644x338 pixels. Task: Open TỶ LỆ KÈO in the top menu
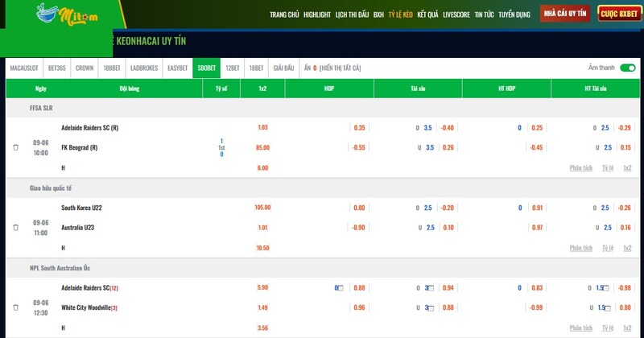tap(400, 14)
